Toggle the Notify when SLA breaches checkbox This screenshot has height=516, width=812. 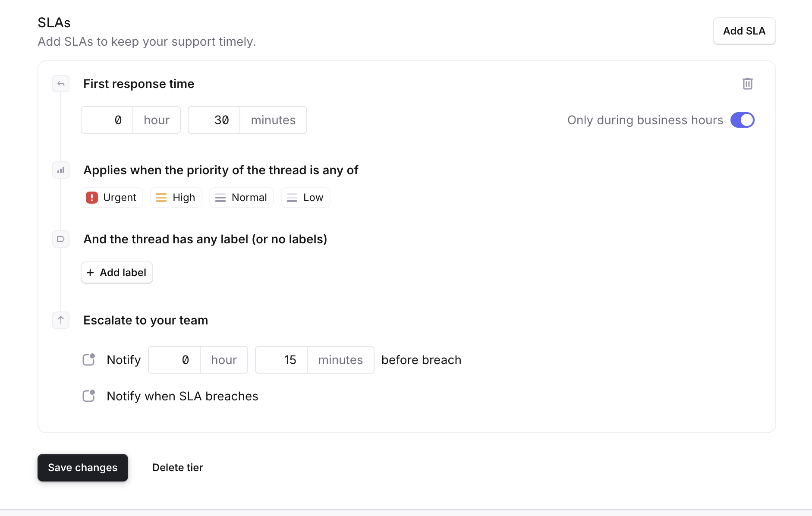[89, 396]
